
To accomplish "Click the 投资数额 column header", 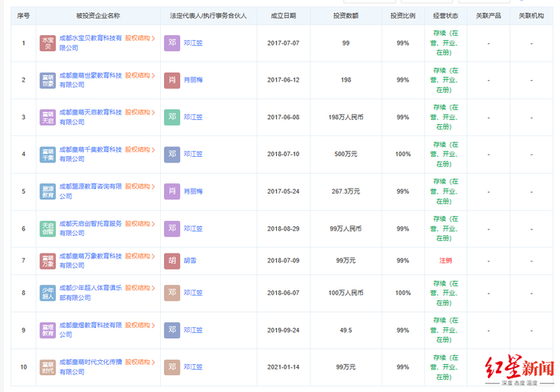I will point(346,15).
